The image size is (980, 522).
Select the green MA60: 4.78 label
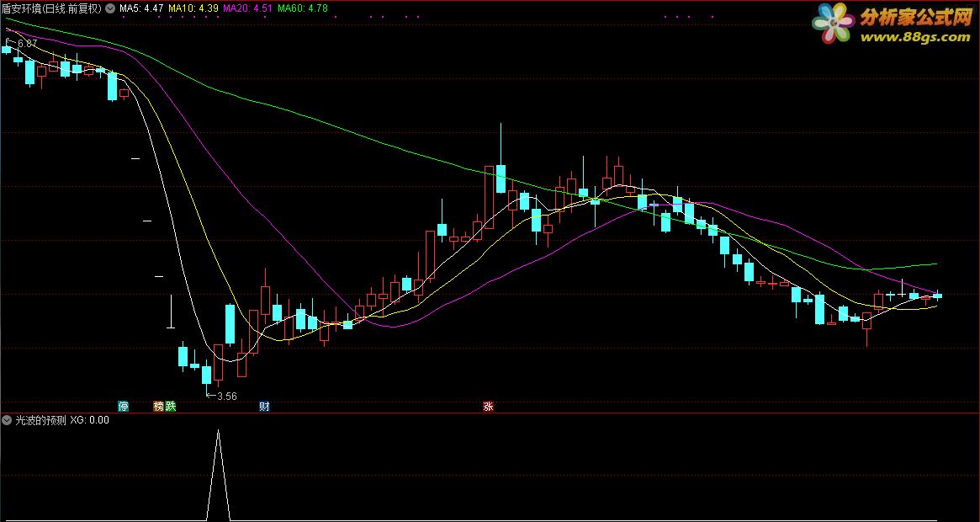pyautogui.click(x=303, y=8)
